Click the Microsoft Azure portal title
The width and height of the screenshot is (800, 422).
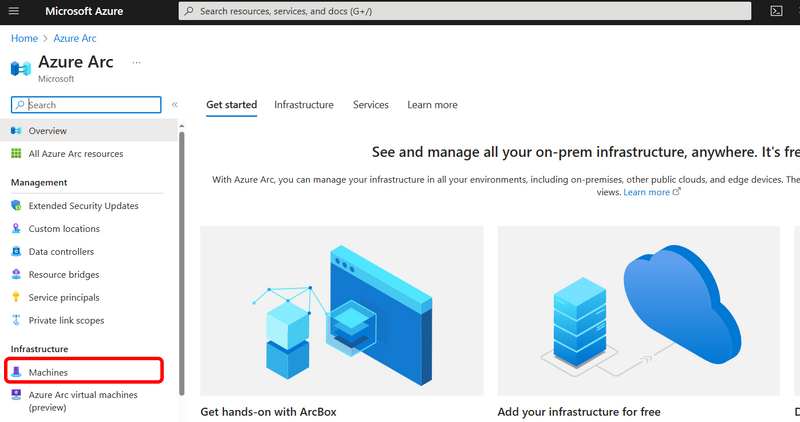84,11
